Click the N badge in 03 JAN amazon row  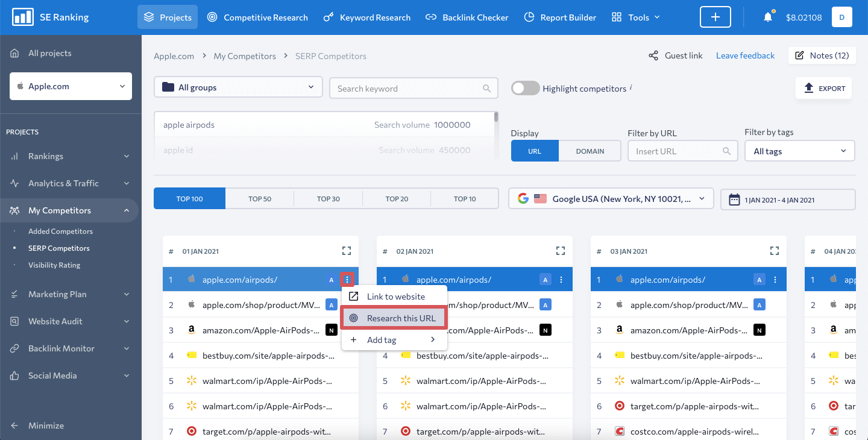click(759, 330)
